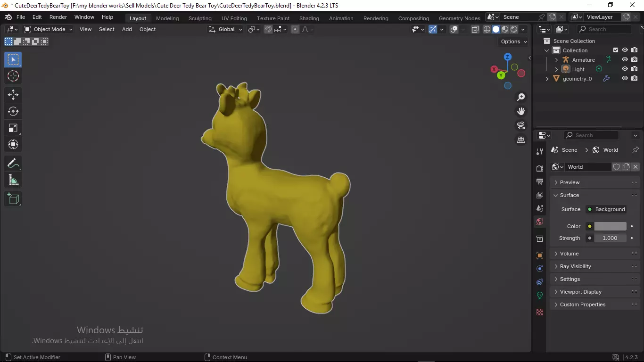The height and width of the screenshot is (362, 644).
Task: Expand the Viewport Display panel
Action: click(x=595, y=292)
